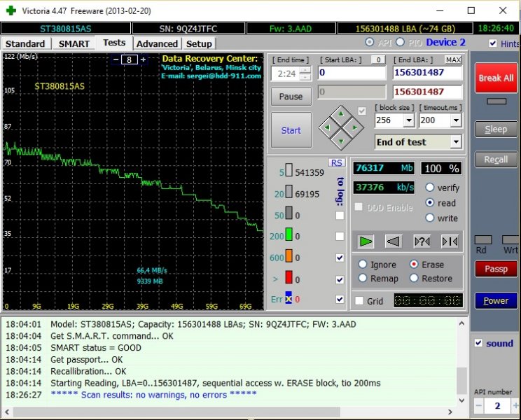Enable the Grid checkbox
Image resolution: width=521 pixels, height=420 pixels.
(x=359, y=301)
